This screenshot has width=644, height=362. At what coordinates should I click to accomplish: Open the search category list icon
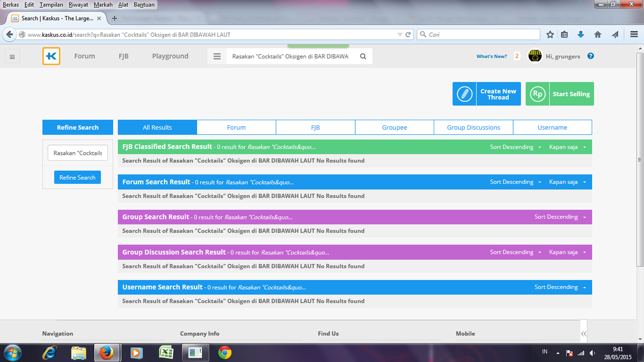[217, 56]
